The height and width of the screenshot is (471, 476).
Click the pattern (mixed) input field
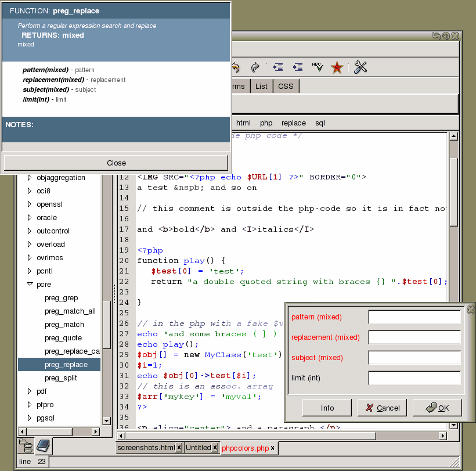[414, 317]
